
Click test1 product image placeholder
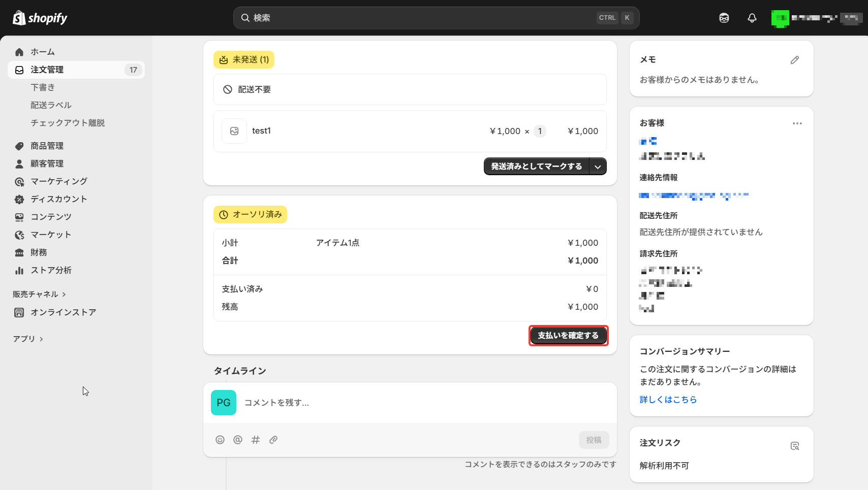point(234,131)
